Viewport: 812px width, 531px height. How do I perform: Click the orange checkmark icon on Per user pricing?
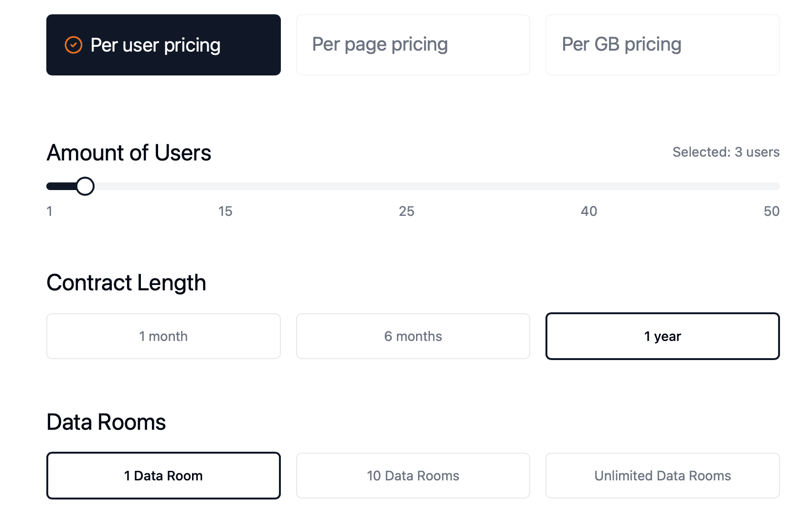73,45
